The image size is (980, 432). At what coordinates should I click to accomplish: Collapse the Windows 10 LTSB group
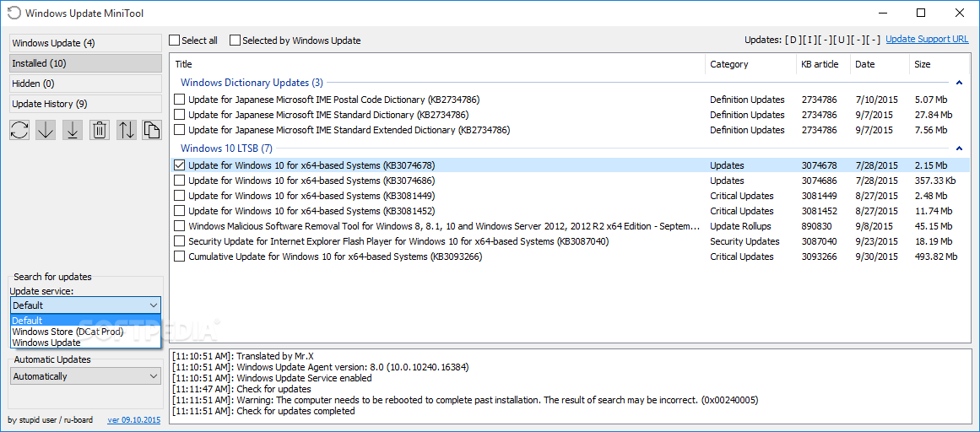coord(959,148)
